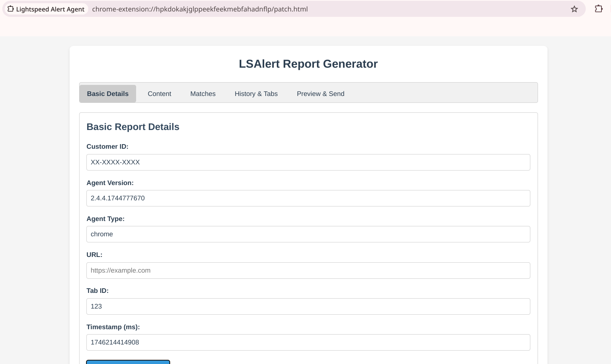Click the Agent Version field
611x364 pixels.
(x=308, y=198)
